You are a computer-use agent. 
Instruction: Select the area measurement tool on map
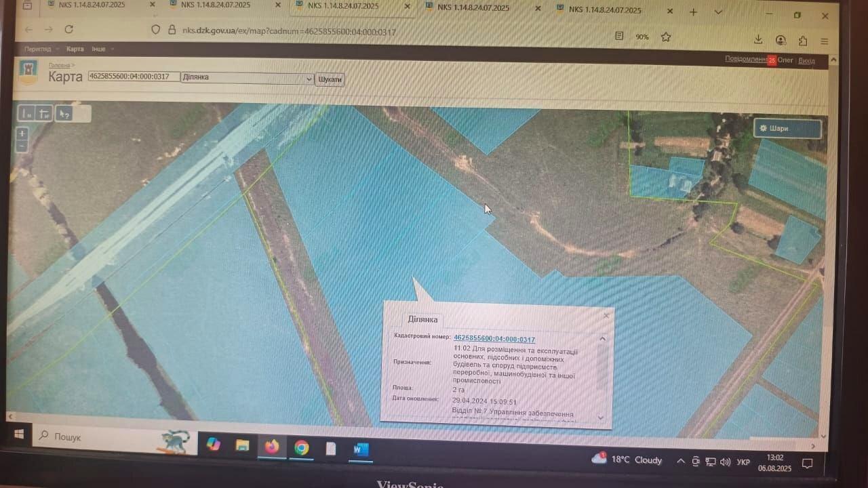(x=44, y=114)
